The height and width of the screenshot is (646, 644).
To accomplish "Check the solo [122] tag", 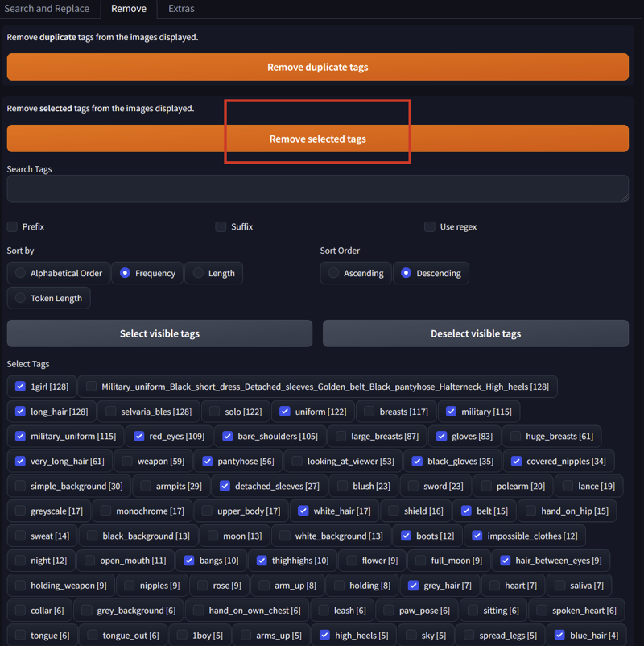I will pos(214,411).
